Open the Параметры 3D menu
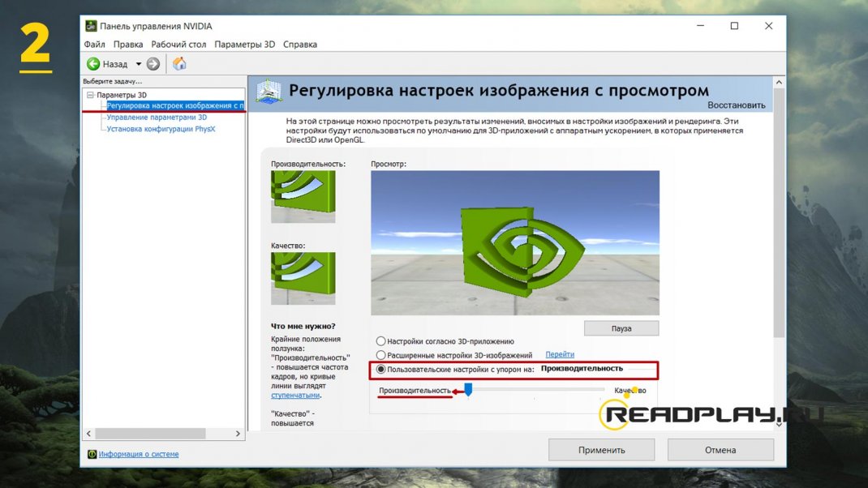The image size is (868, 488). tap(245, 45)
